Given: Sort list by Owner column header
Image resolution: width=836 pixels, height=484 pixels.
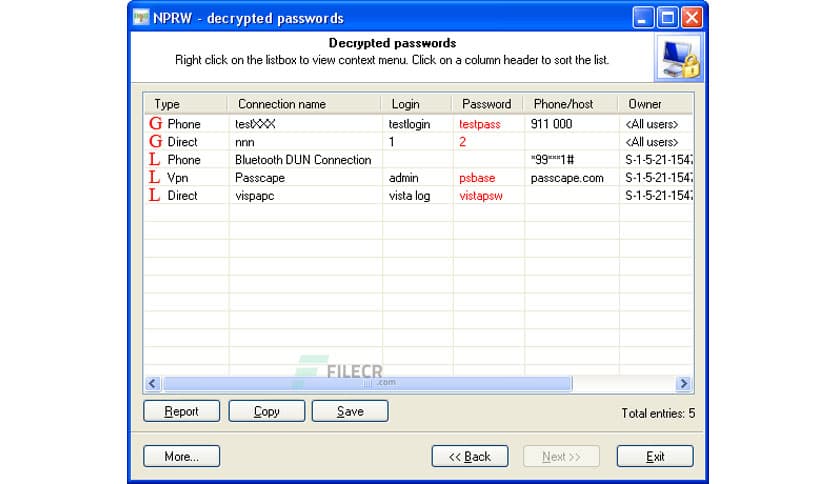Looking at the screenshot, I should [x=655, y=104].
